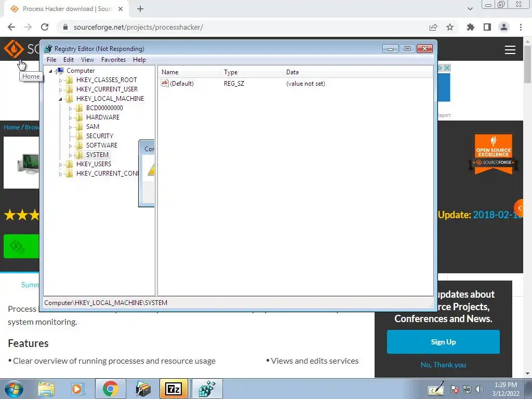Click the orange side arrow button
532x399 pixels.
coord(519,208)
